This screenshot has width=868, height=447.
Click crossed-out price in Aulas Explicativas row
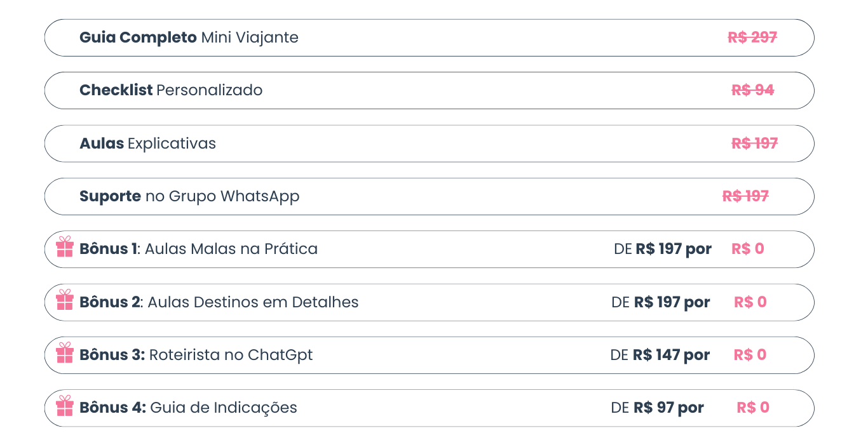[x=754, y=143]
